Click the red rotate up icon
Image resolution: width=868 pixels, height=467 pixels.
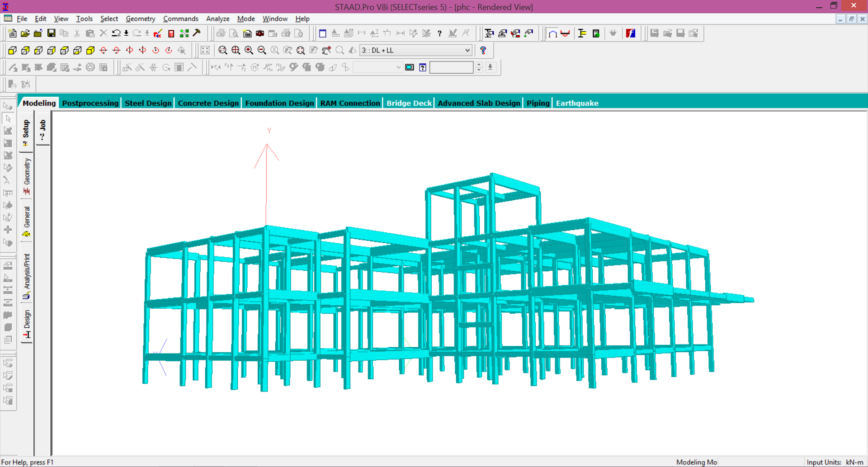coord(104,50)
